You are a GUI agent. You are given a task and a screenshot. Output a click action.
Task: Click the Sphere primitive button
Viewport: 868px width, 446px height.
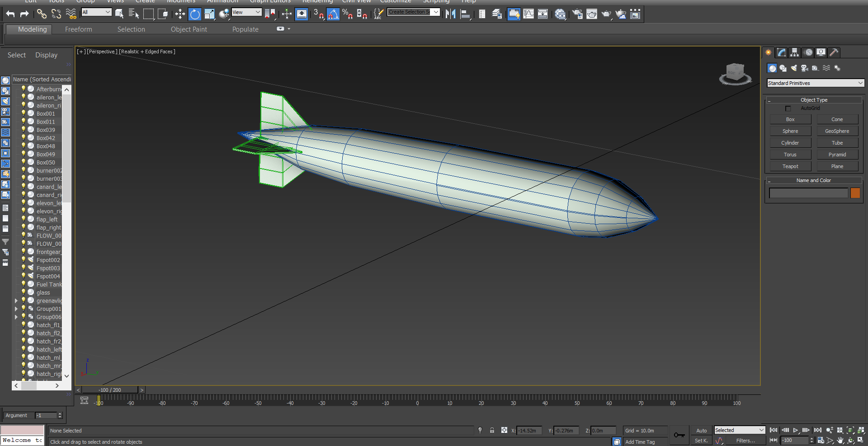tap(790, 131)
